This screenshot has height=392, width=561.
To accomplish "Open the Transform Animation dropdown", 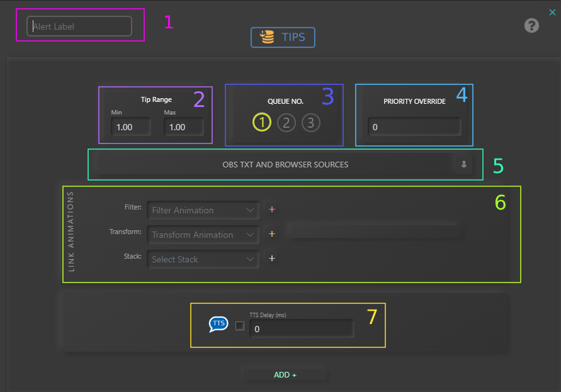I will (203, 235).
